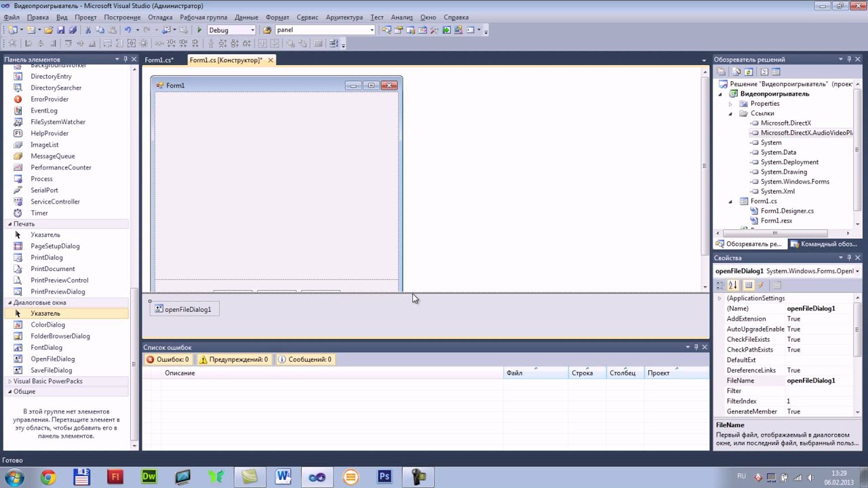Close the Form1.cs [Конструктор] tab

tap(270, 60)
